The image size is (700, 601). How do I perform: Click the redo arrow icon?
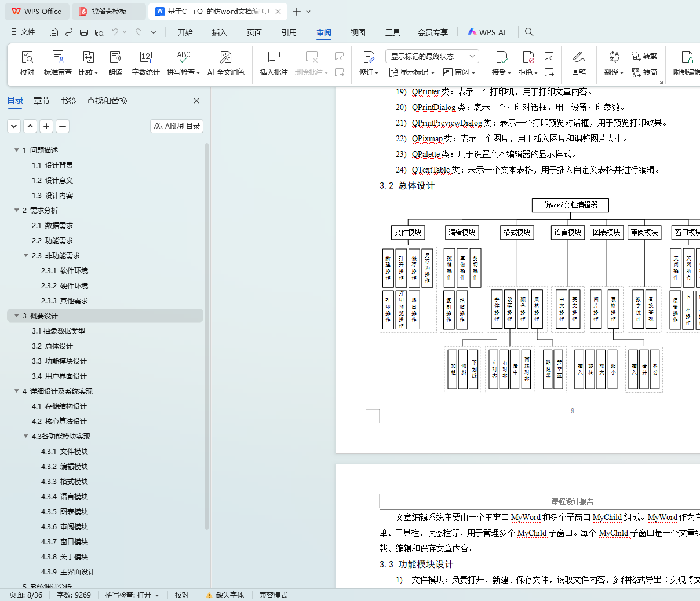pyautogui.click(x=138, y=32)
